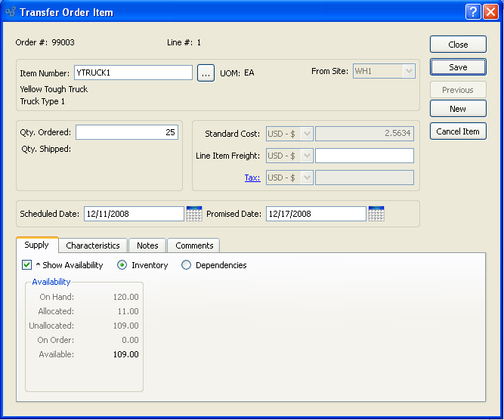Click the title bar Help question mark
Viewport: 504px width, 420px height.
point(473,12)
